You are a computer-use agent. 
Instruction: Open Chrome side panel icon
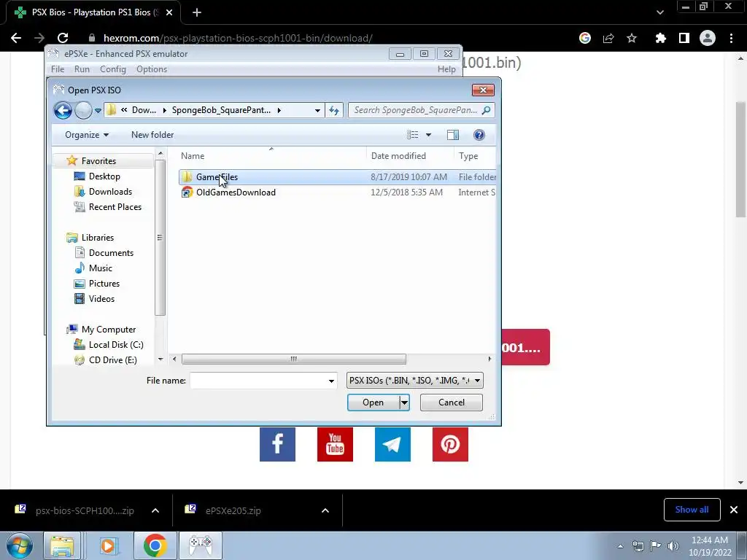point(684,38)
